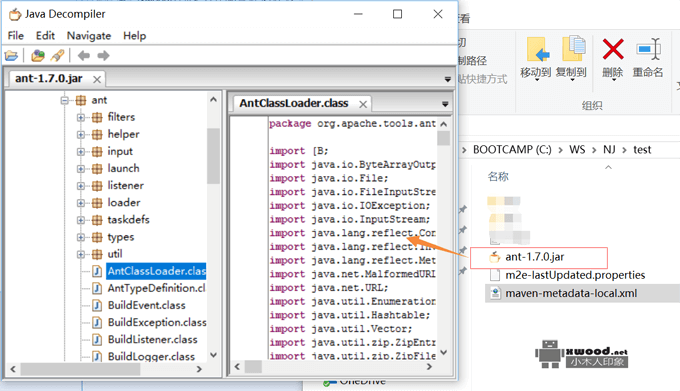Open the jar tab list dropdown arrow

pyautogui.click(x=448, y=79)
